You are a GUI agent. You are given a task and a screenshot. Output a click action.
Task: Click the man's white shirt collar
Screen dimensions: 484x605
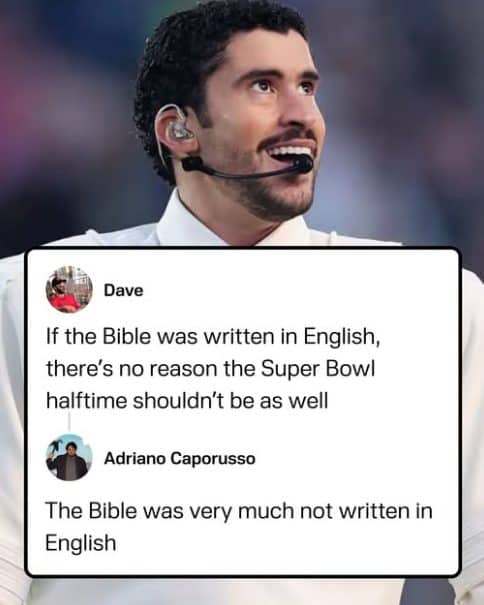tap(201, 222)
